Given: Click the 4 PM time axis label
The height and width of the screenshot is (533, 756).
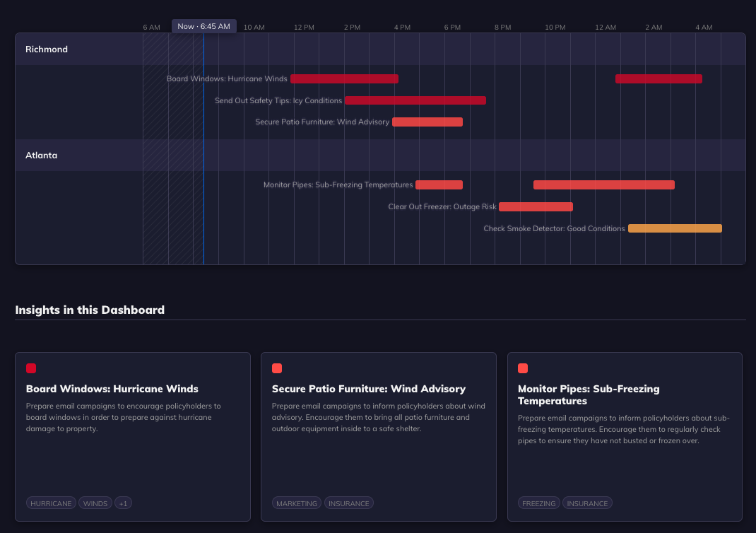Looking at the screenshot, I should [x=402, y=28].
